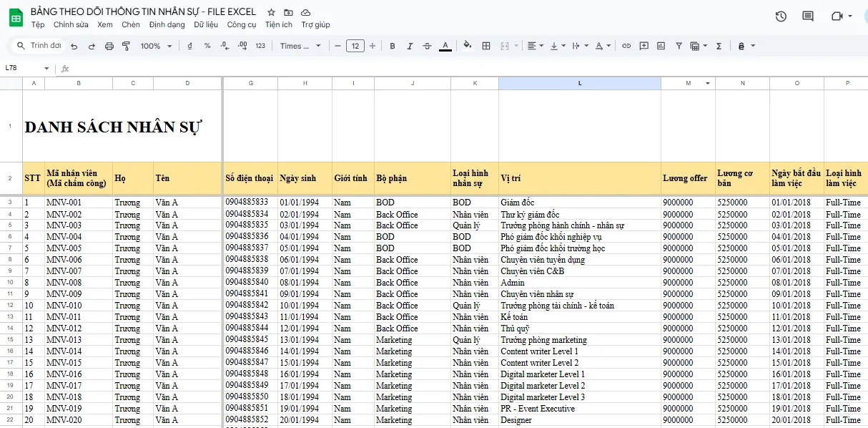The width and height of the screenshot is (868, 428).
Task: Open the 123 number formats menu
Action: pyautogui.click(x=260, y=46)
